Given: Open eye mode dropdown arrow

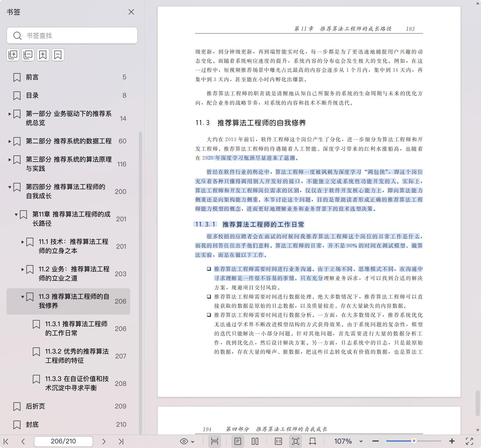Looking at the screenshot, I should point(193,442).
